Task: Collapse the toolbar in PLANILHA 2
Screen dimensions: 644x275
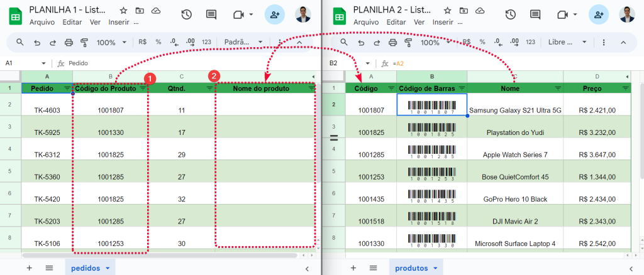Action: 623,42
